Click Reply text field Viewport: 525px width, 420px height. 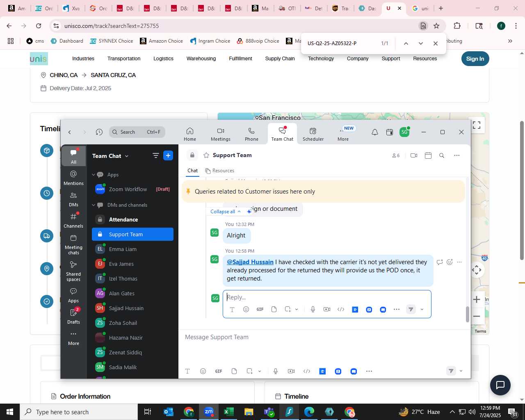pos(327,297)
